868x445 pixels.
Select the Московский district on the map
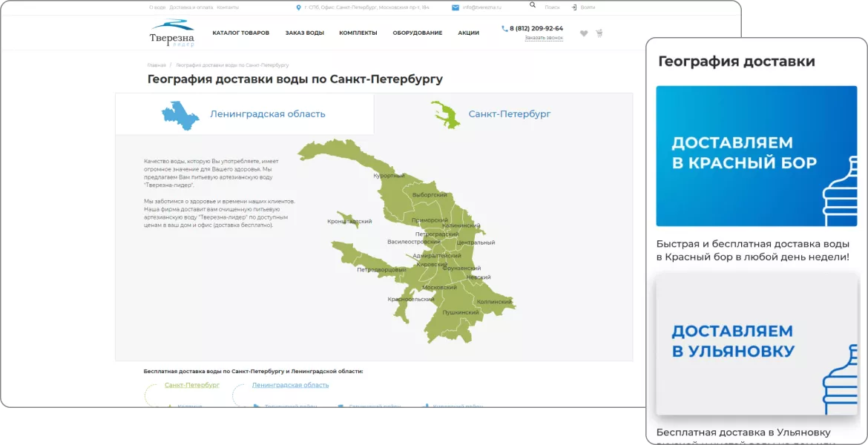(439, 288)
